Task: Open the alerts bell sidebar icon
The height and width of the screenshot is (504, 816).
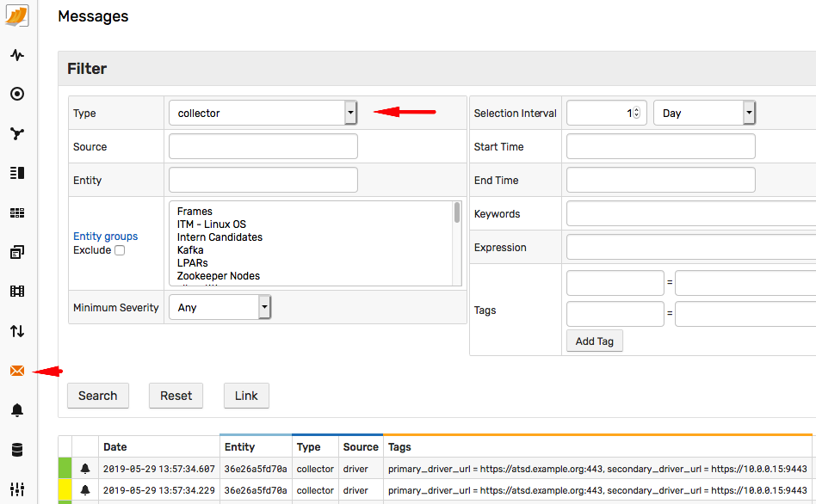Action: [x=17, y=410]
